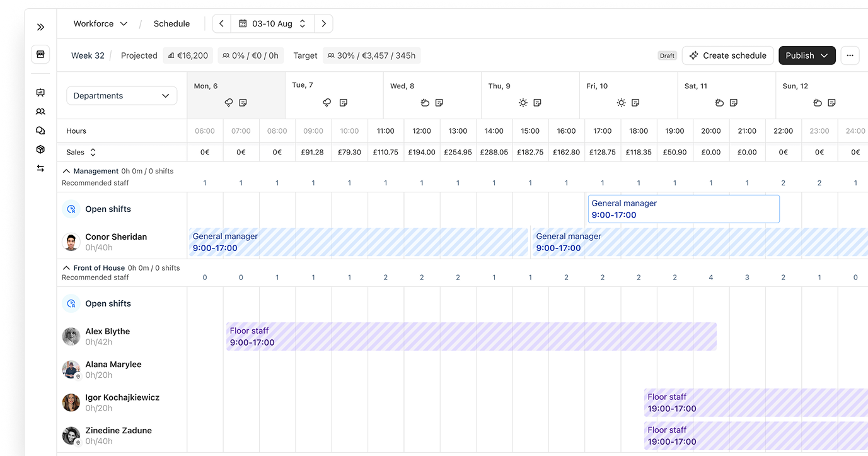Select the Schedule breadcrumb item
The width and height of the screenshot is (868, 456).
pyautogui.click(x=171, y=24)
